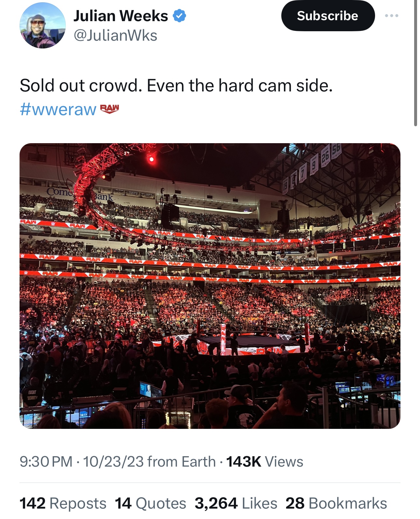This screenshot has height=519, width=420.
Task: Click the RAW logo emoji after hashtag
Action: 109,109
